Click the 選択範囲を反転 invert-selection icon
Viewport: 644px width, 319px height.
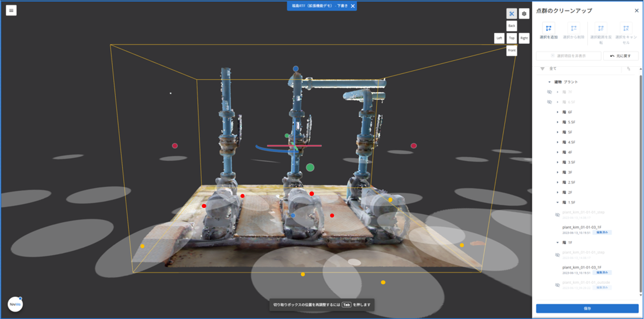[x=601, y=29]
